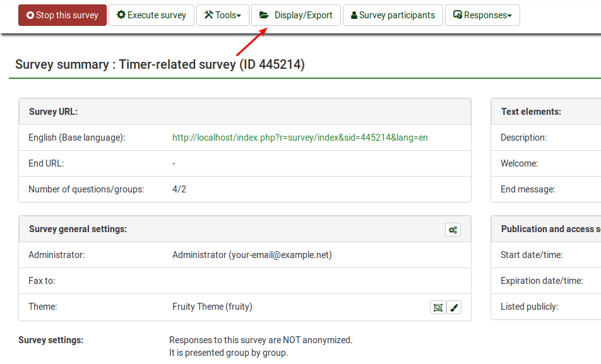
Task: Click the caret arrow next to Responses
Action: point(509,16)
